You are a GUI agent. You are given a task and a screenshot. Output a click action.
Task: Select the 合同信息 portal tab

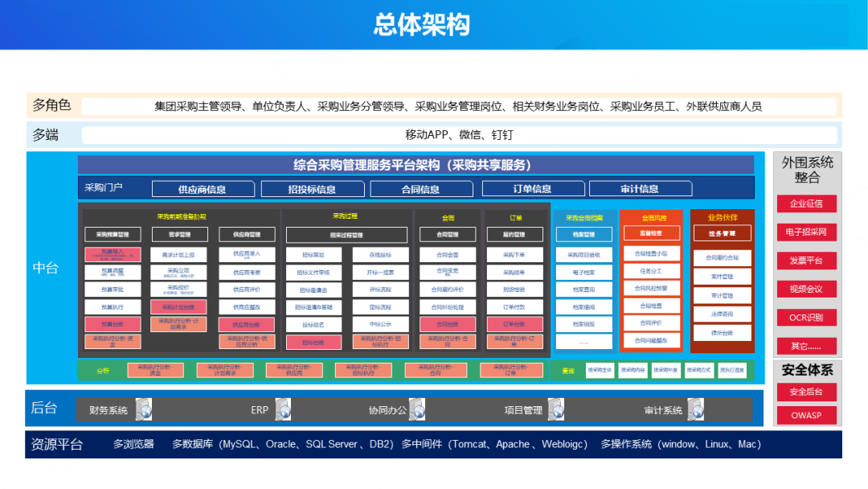click(420, 189)
